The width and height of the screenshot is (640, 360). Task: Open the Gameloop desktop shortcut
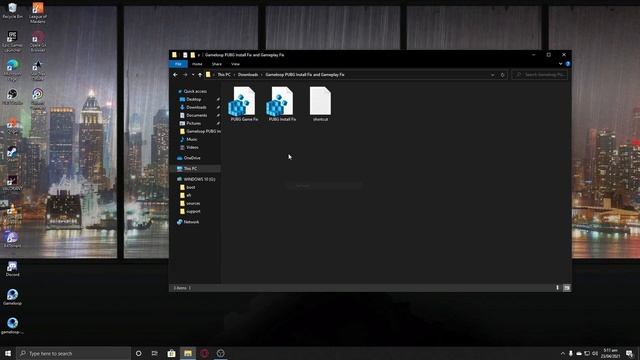pyautogui.click(x=12, y=297)
